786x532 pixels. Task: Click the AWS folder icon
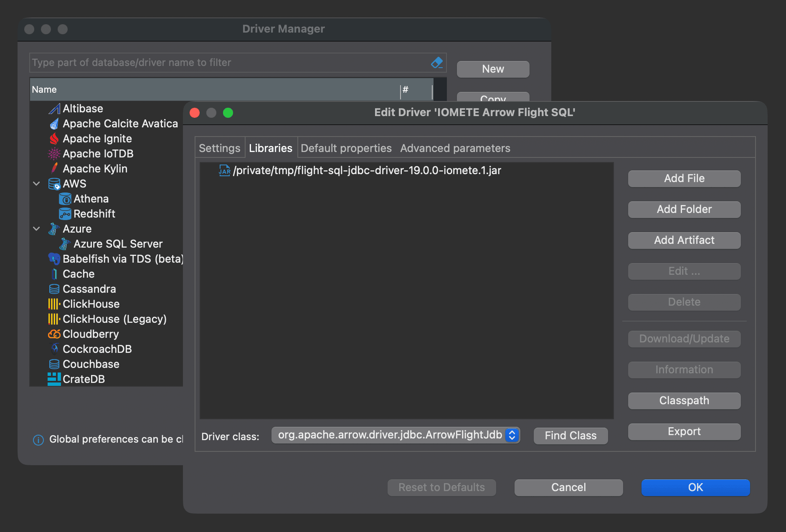(54, 184)
